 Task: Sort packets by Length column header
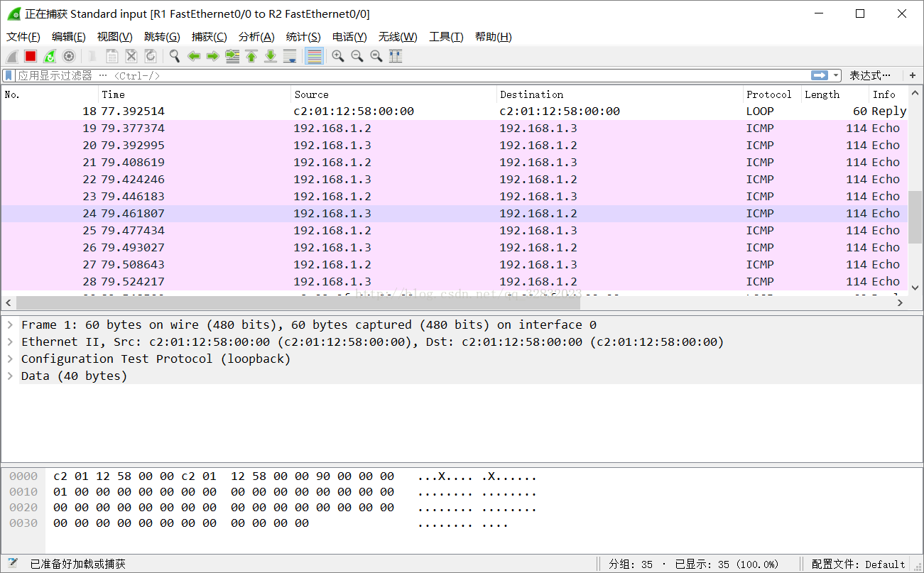[x=835, y=94]
